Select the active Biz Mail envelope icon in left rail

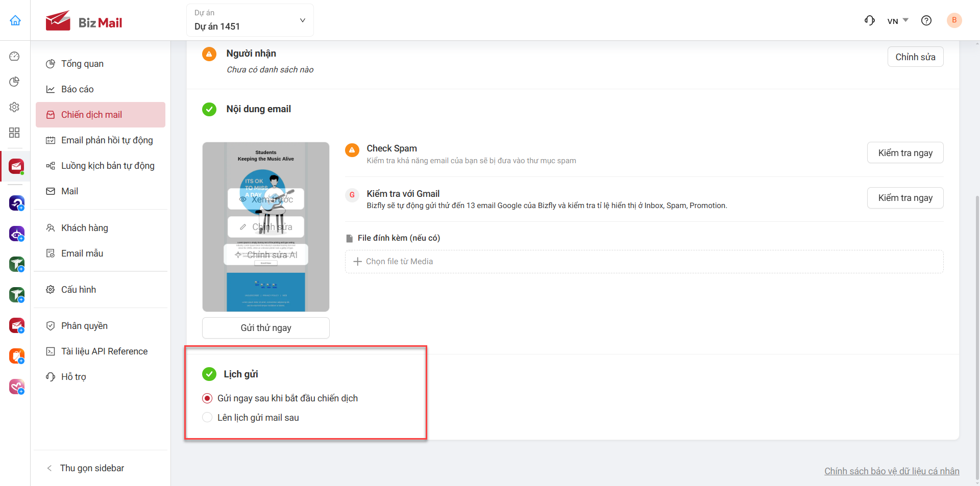16,166
